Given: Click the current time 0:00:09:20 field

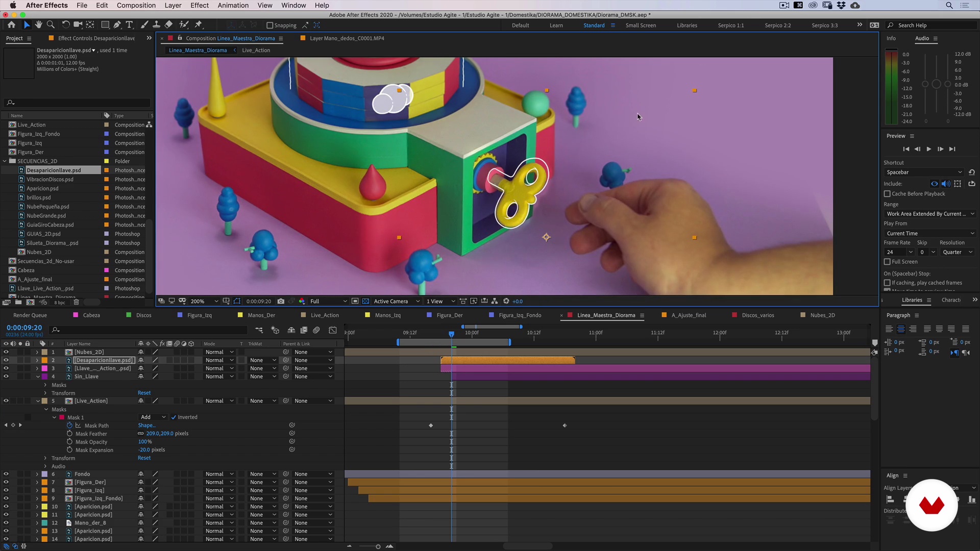Looking at the screenshot, I should point(24,328).
